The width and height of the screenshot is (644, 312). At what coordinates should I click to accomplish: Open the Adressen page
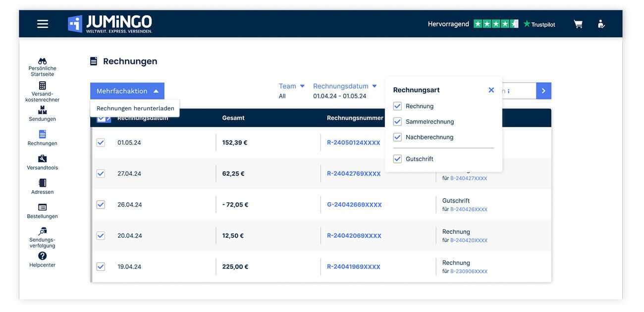pos(42,187)
